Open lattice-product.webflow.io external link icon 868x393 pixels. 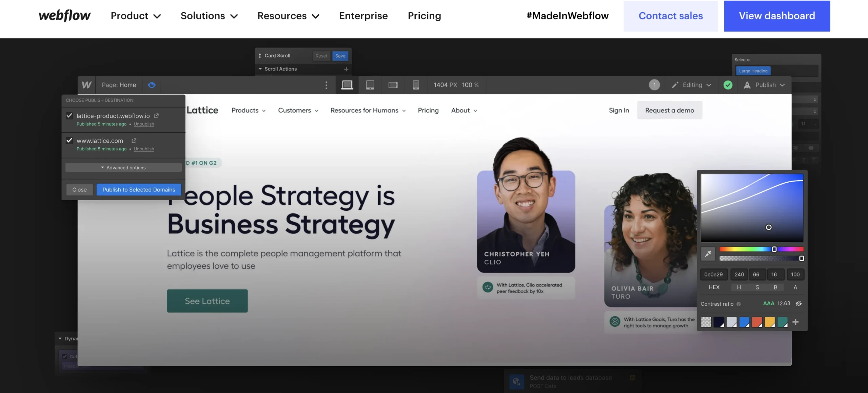(156, 116)
